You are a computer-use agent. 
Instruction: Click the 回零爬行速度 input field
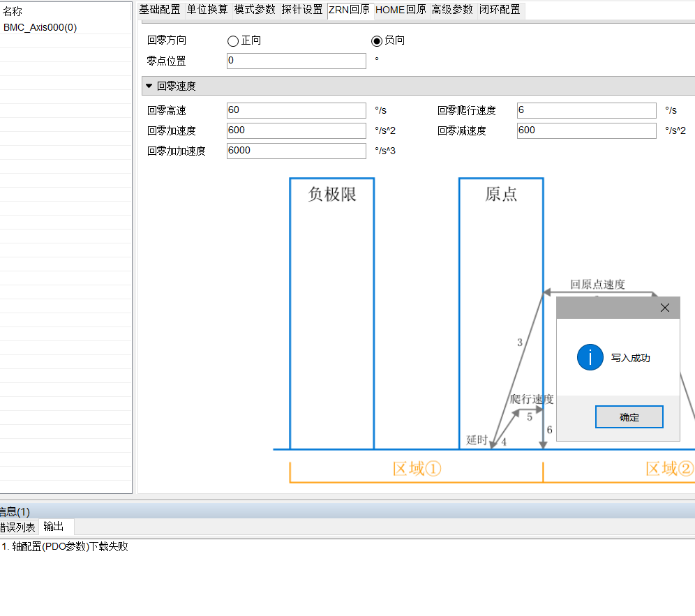click(x=586, y=110)
